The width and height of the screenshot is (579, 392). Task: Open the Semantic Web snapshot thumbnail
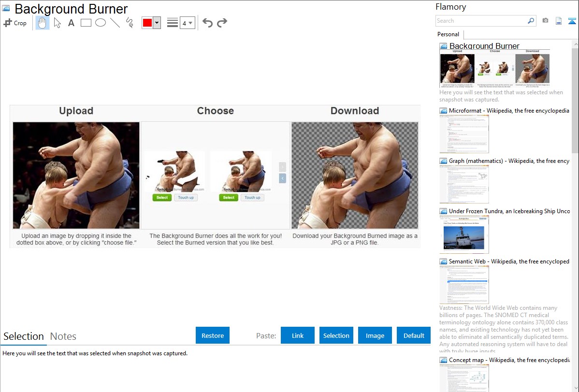464,285
